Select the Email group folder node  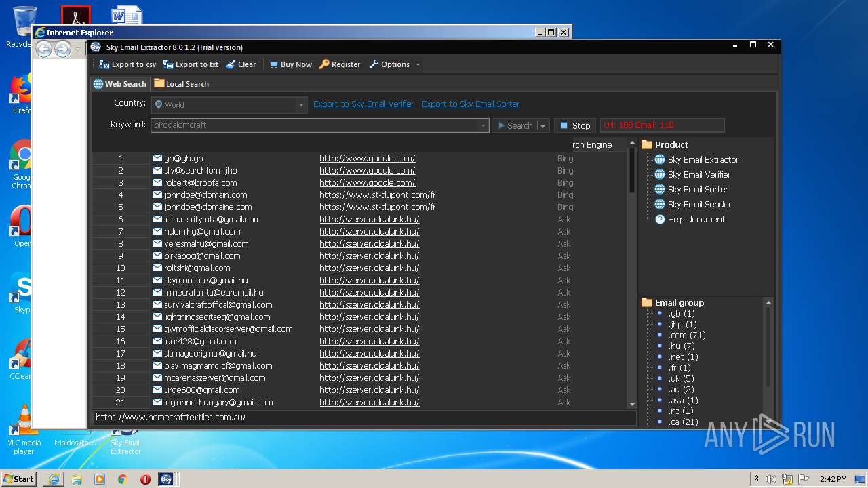pyautogui.click(x=673, y=303)
